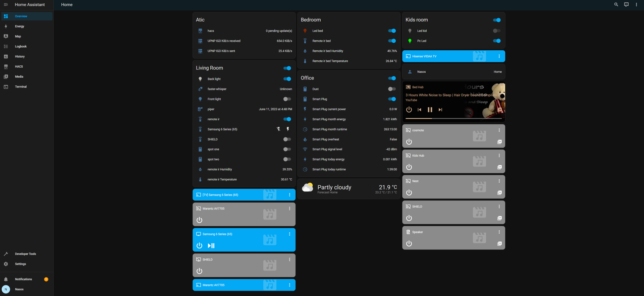Turn off the Led bed toggle

[x=392, y=31]
